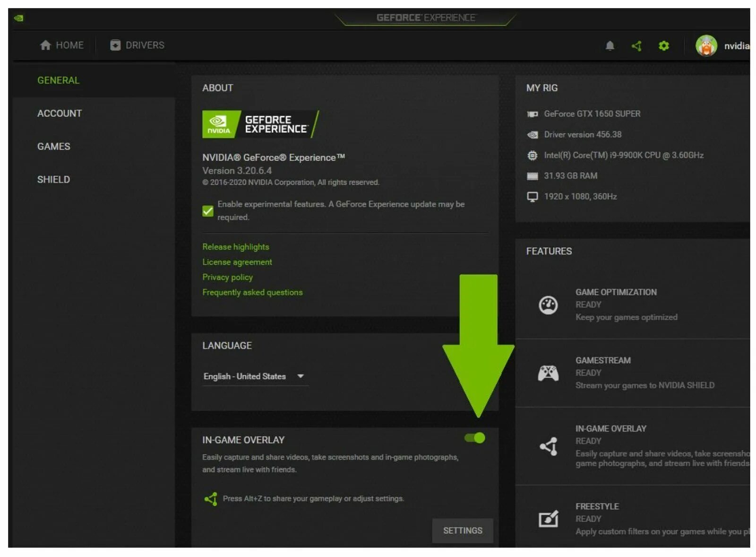This screenshot has width=756, height=557.
Task: Click the Game Optimization feature row
Action: pyautogui.click(x=632, y=305)
